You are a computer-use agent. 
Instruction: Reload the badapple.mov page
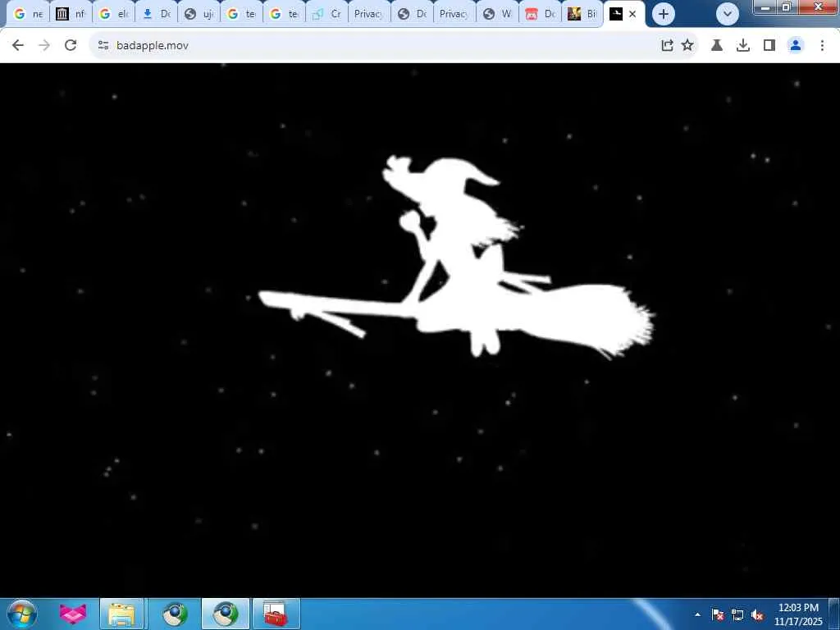[71, 46]
